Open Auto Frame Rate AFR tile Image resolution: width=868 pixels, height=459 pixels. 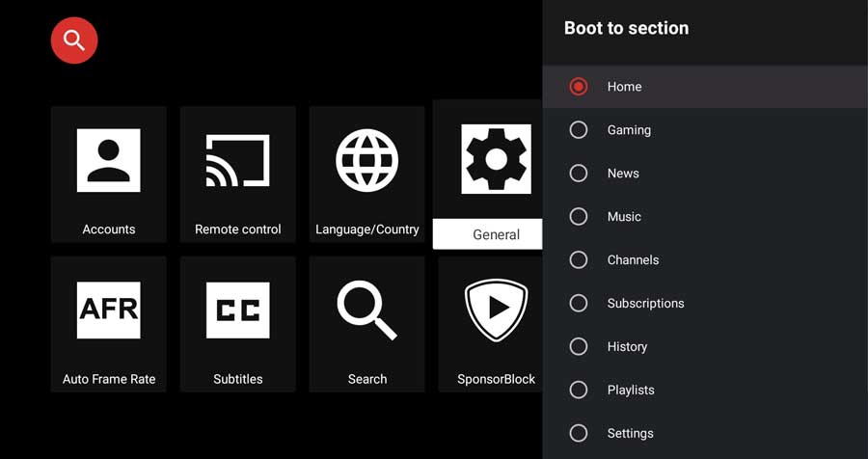click(x=108, y=324)
